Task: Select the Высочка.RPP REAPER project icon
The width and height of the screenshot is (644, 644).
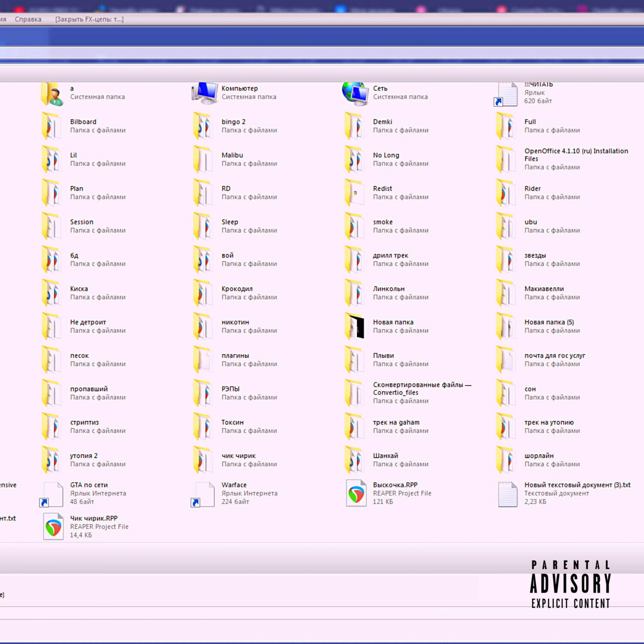Action: point(356,493)
